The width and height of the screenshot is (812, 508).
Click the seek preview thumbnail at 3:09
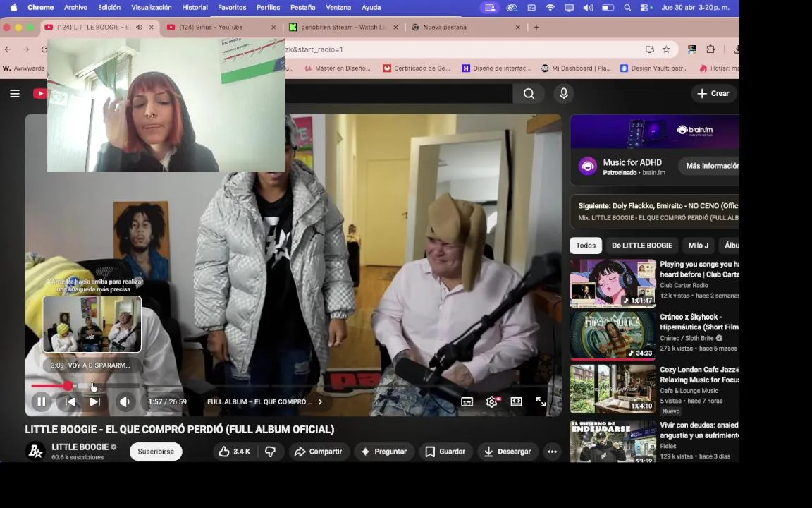coord(92,325)
